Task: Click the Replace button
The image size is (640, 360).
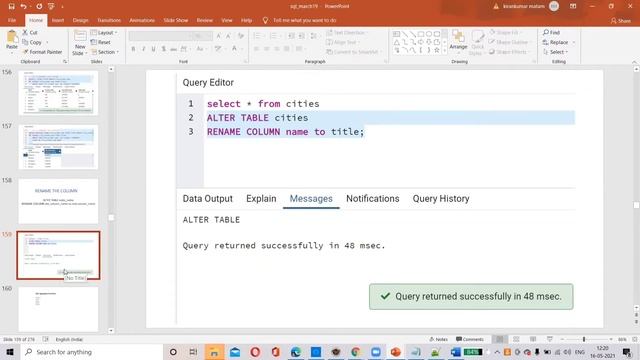Action: point(556,42)
